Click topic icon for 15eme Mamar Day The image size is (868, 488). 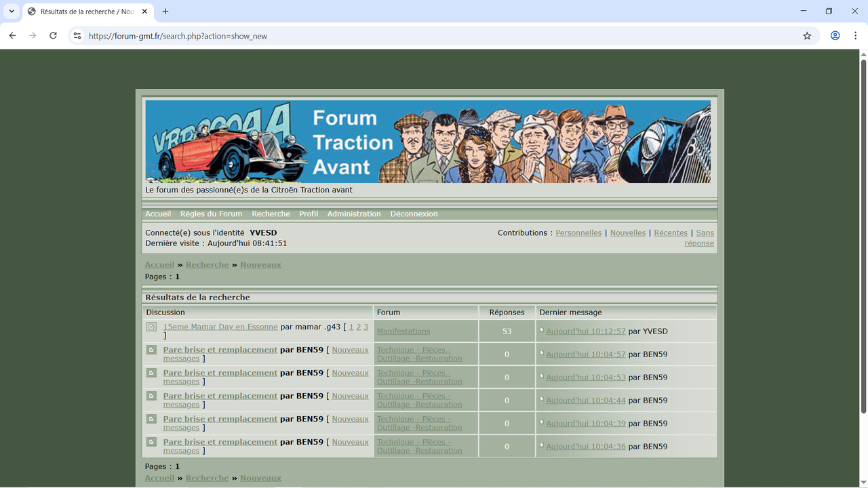tap(151, 327)
